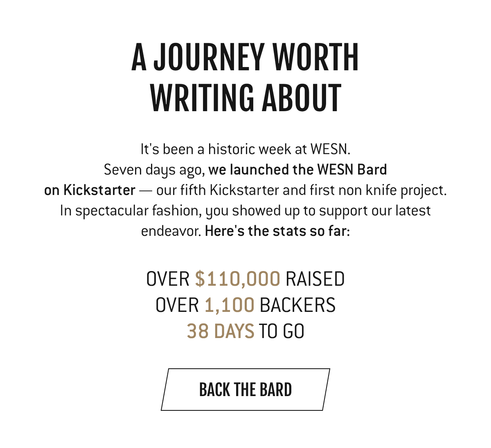Open the 'we launched the WESN Bard' link

coord(297,169)
